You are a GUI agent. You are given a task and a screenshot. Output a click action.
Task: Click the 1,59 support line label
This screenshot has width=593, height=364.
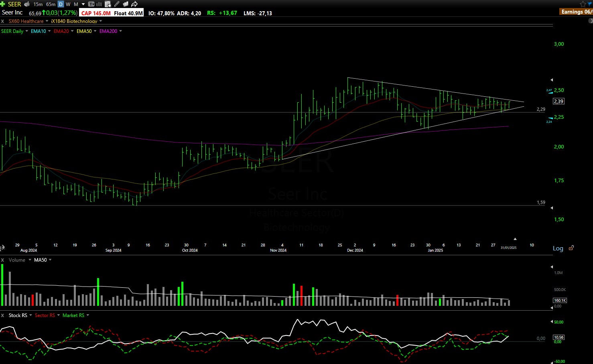coord(541,203)
